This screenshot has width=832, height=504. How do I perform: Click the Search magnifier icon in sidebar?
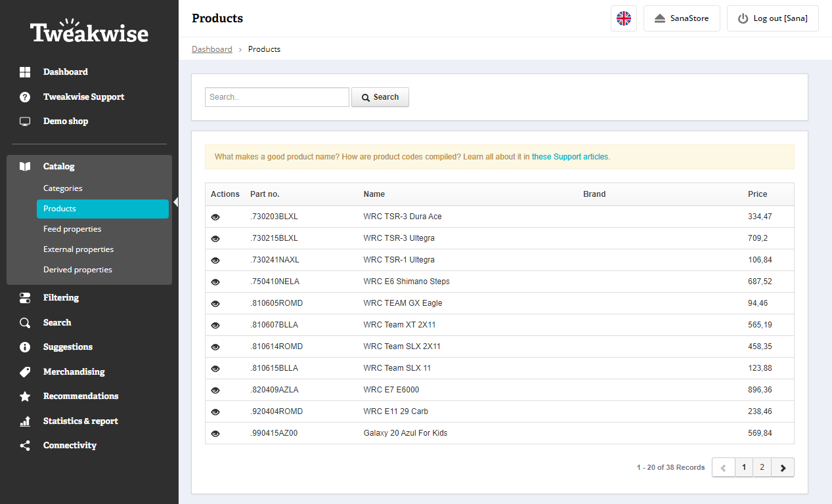tap(25, 323)
